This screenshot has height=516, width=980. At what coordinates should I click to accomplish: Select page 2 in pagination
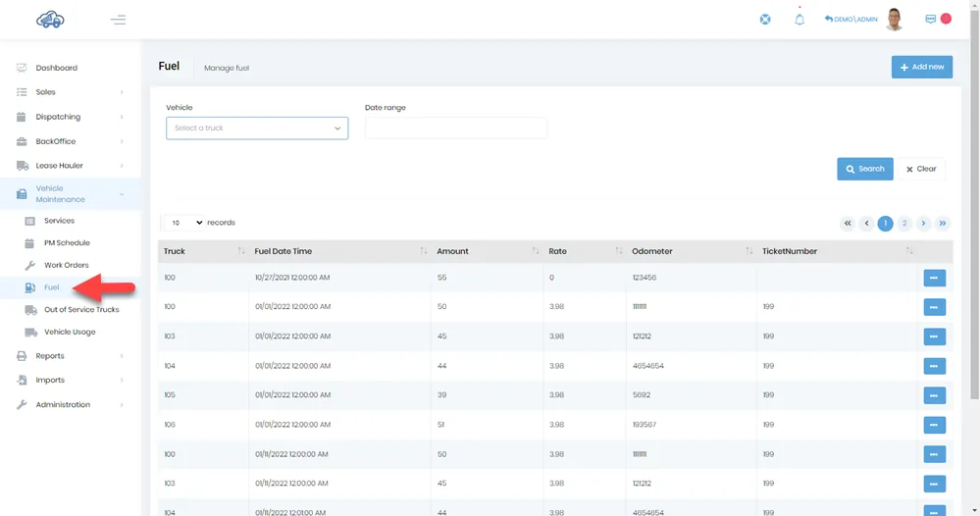904,223
